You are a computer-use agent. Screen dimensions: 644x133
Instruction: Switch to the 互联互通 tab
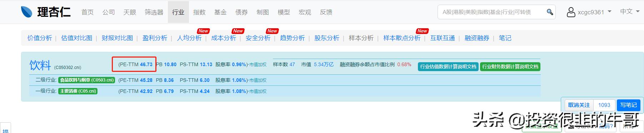pos(443,38)
